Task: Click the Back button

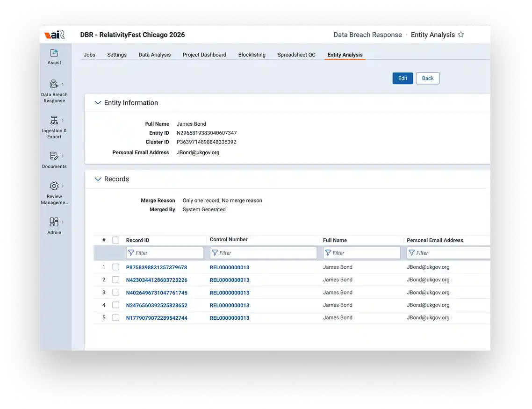Action: click(x=428, y=79)
